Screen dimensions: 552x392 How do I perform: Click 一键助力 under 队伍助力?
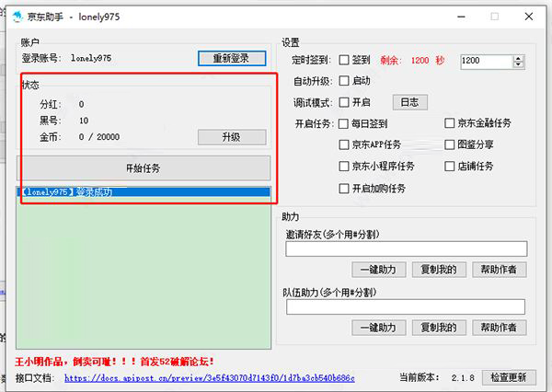point(379,328)
